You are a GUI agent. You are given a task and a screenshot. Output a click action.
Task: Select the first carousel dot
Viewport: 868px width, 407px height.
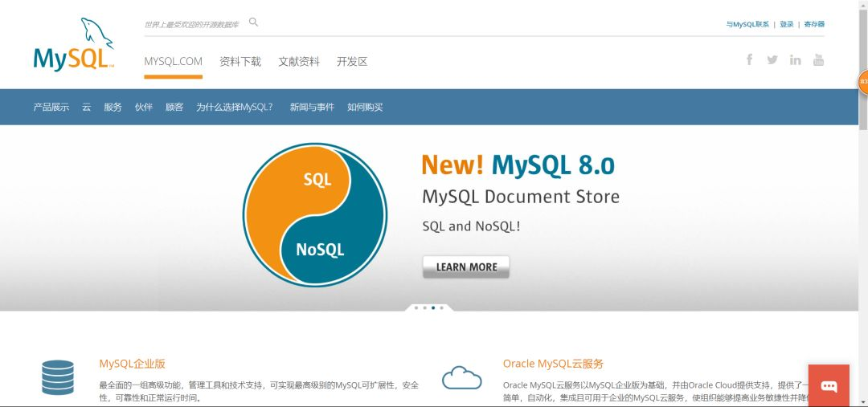pyautogui.click(x=416, y=307)
